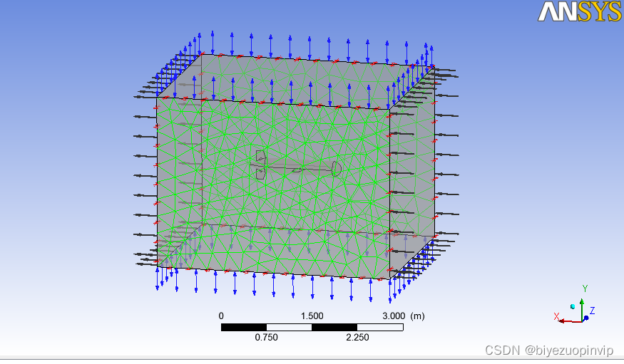Click the 1.500 scale label
Viewport: 624px width, 364px height.
tap(312, 316)
